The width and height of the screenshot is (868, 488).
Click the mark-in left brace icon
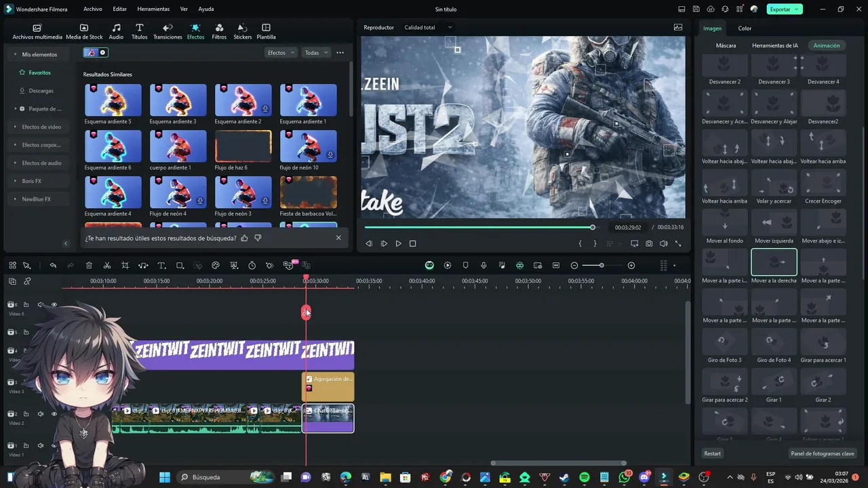tap(580, 243)
